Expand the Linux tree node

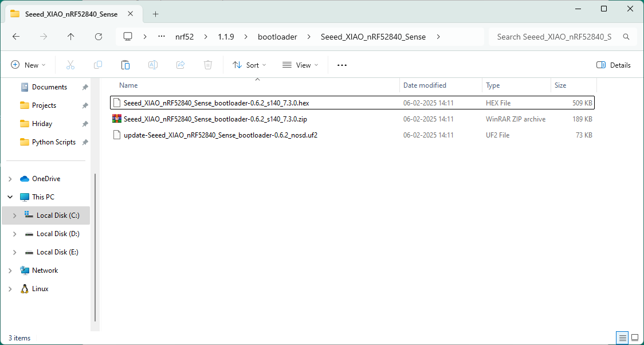10,289
